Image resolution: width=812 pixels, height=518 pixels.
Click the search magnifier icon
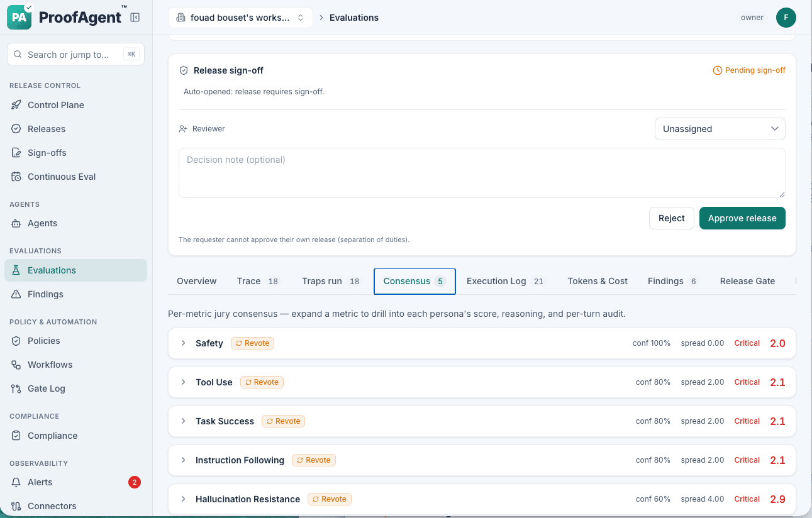[x=18, y=55]
